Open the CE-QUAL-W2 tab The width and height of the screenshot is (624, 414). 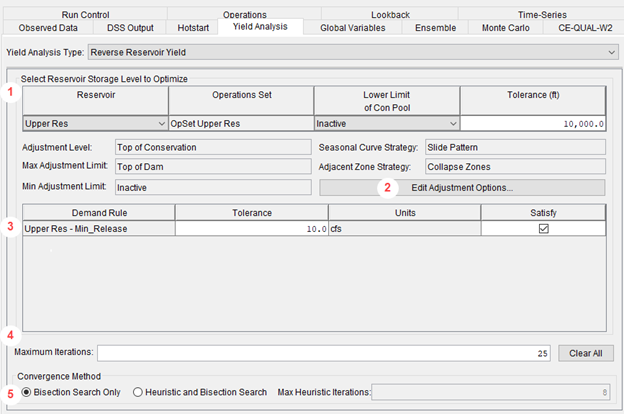point(585,28)
